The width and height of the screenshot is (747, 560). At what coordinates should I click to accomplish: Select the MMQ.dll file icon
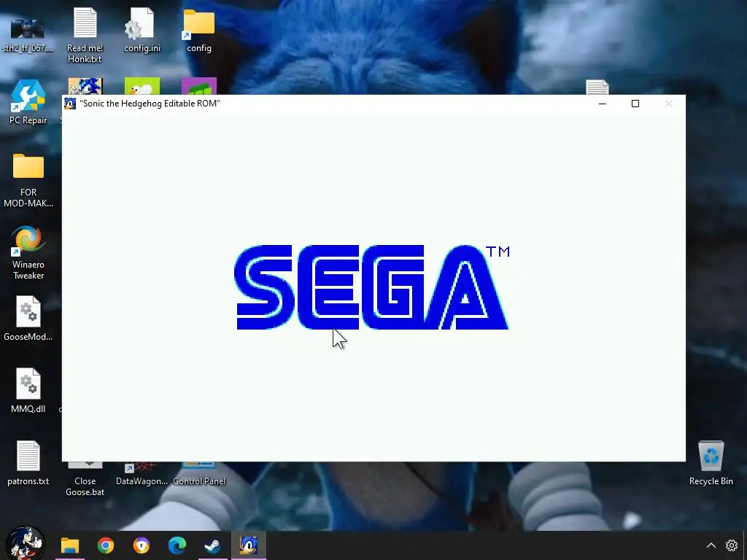[28, 391]
